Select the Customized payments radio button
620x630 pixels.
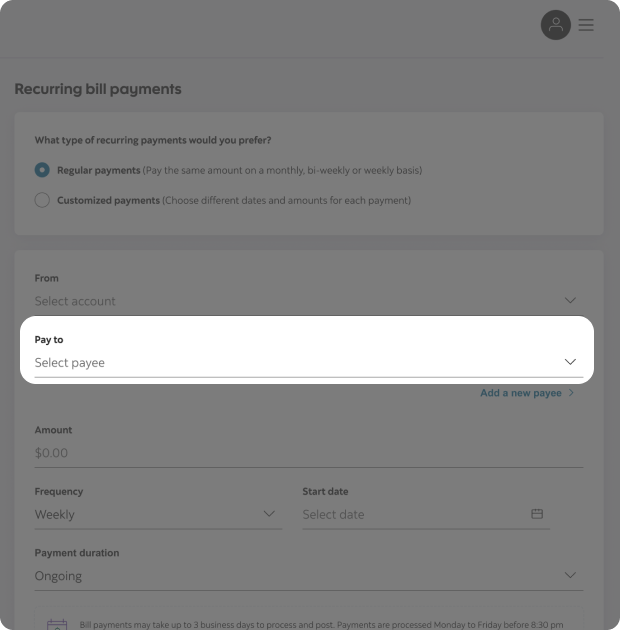click(x=42, y=200)
